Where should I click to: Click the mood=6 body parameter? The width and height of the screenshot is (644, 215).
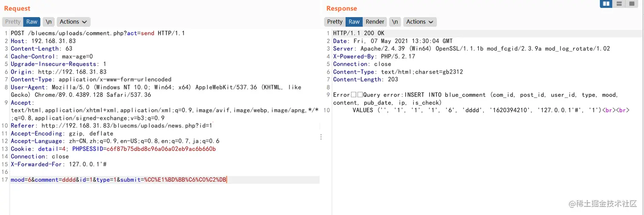tap(21, 180)
